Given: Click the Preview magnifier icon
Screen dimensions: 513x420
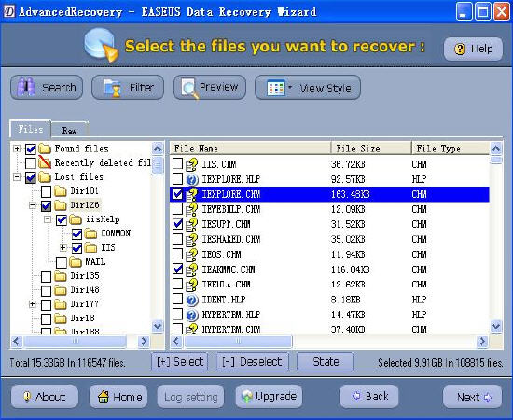Looking at the screenshot, I should (x=189, y=88).
